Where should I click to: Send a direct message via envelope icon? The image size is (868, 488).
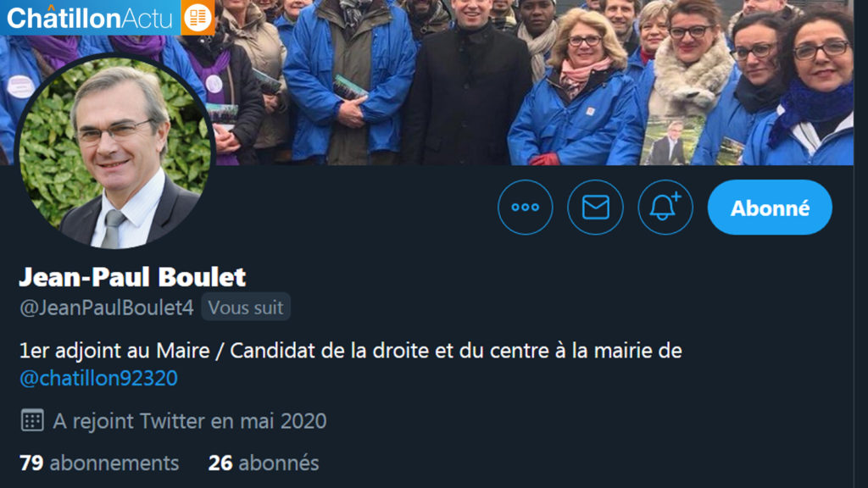[595, 208]
